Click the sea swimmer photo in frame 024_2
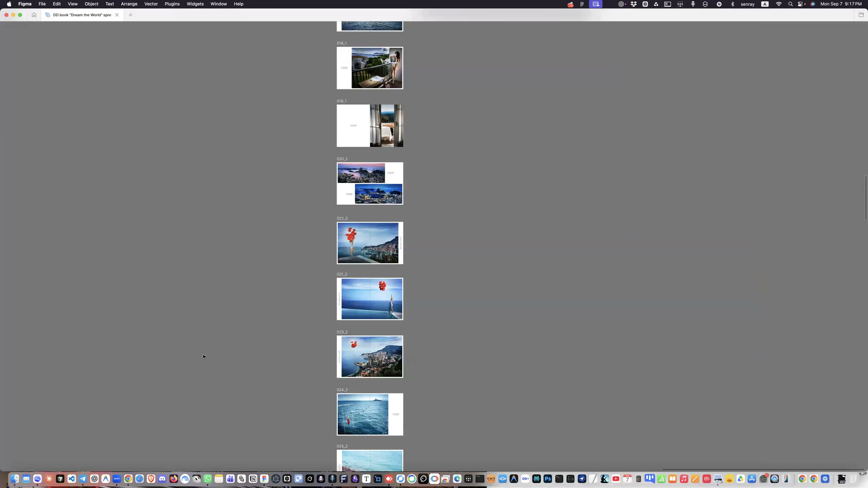Screen dimensions: 868x488 pyautogui.click(x=363, y=414)
